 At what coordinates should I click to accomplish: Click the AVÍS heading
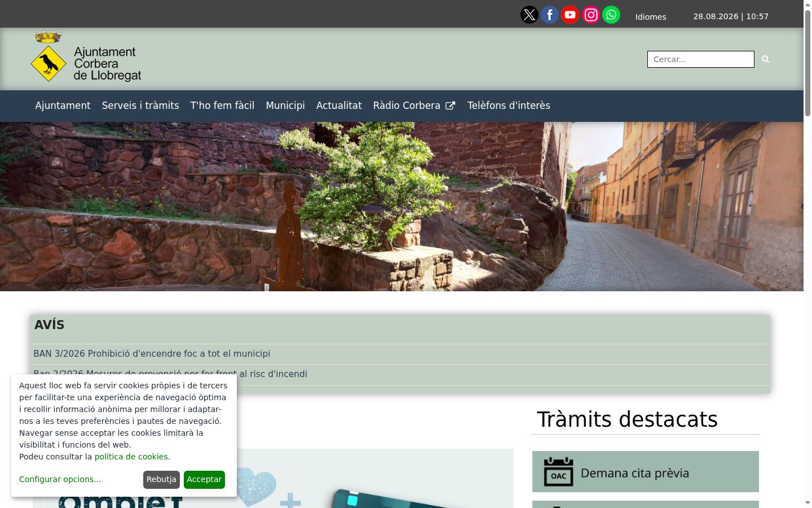click(x=50, y=325)
